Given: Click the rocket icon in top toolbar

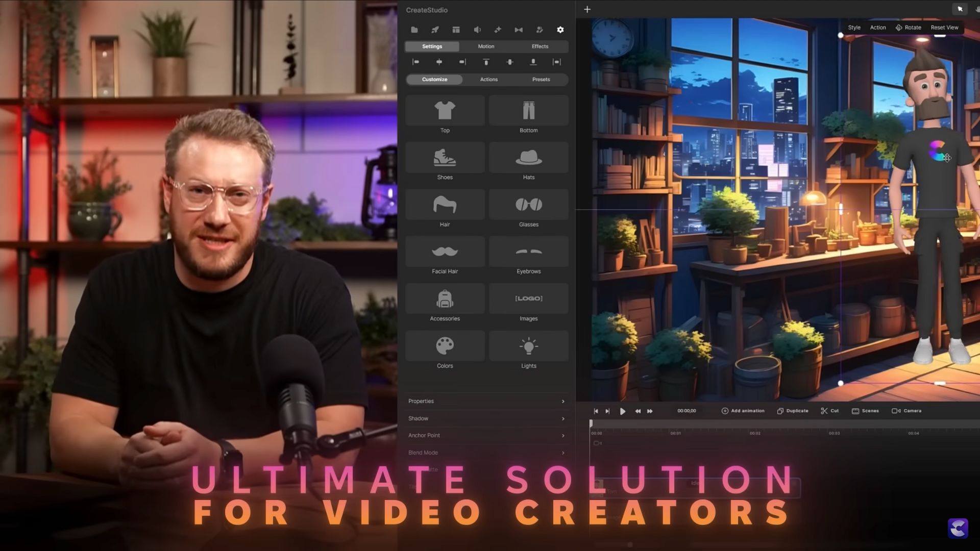Looking at the screenshot, I should click(435, 30).
